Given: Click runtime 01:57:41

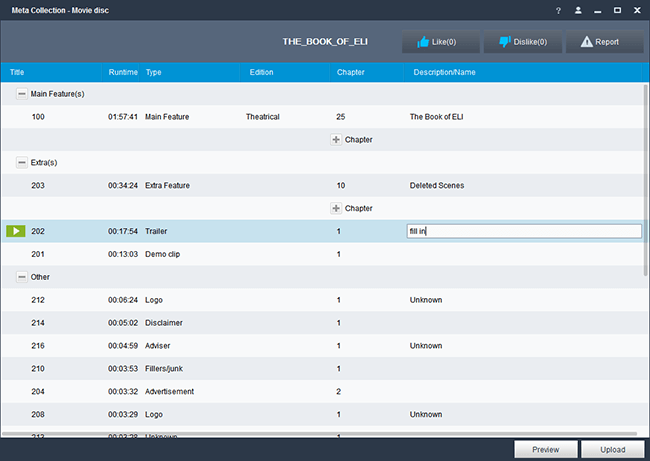Looking at the screenshot, I should tap(123, 117).
